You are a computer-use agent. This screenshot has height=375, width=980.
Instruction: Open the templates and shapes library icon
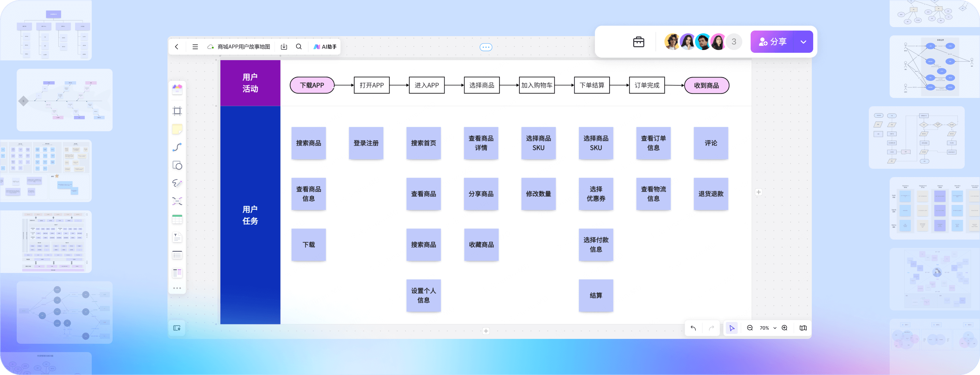pyautogui.click(x=177, y=89)
